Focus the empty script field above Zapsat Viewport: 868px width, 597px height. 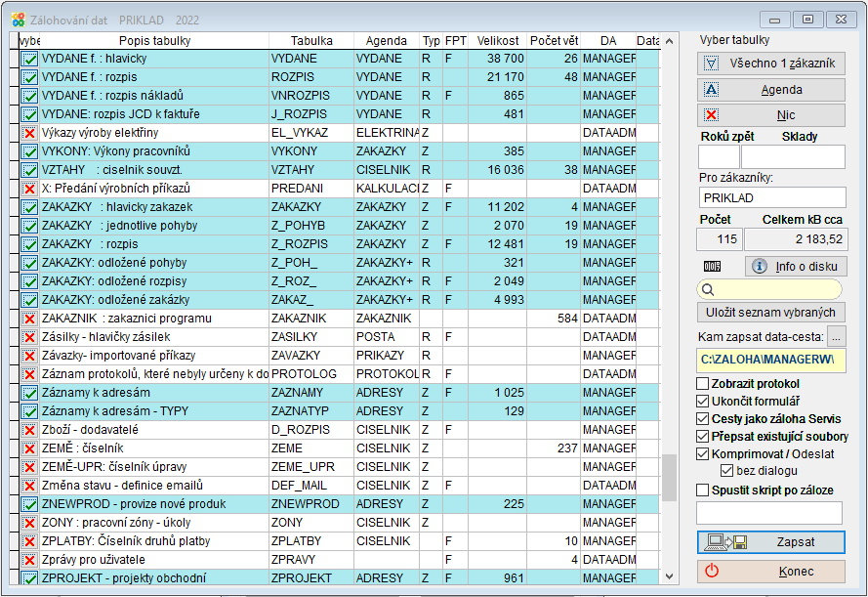[x=769, y=513]
